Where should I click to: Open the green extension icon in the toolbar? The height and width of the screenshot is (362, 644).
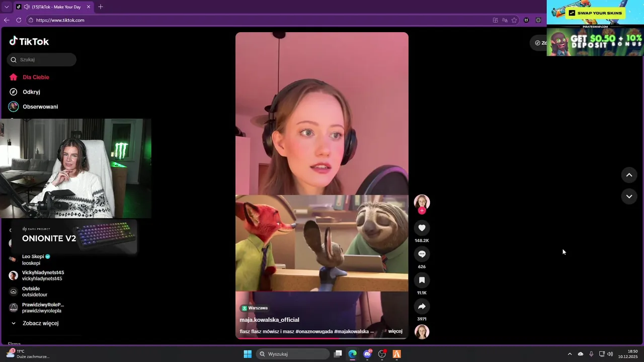point(538,20)
